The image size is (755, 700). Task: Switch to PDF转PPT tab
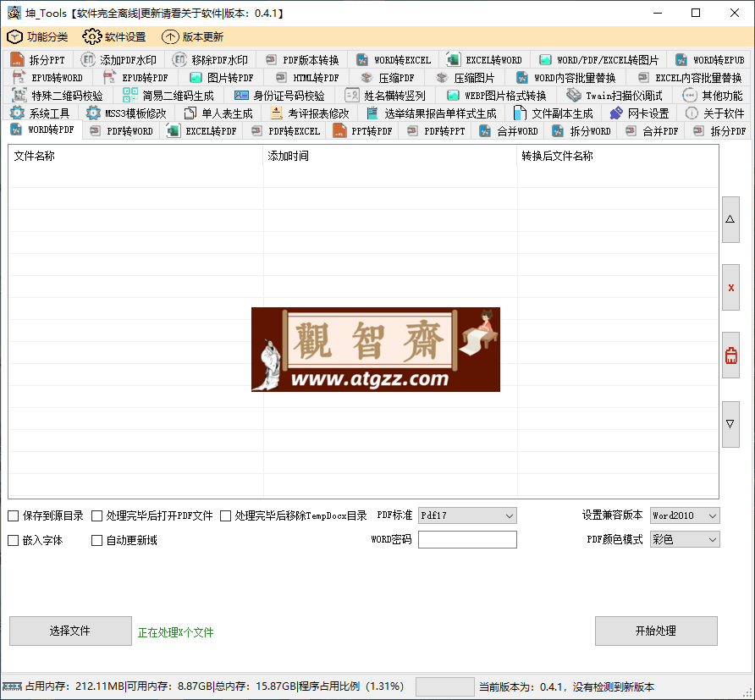point(436,131)
